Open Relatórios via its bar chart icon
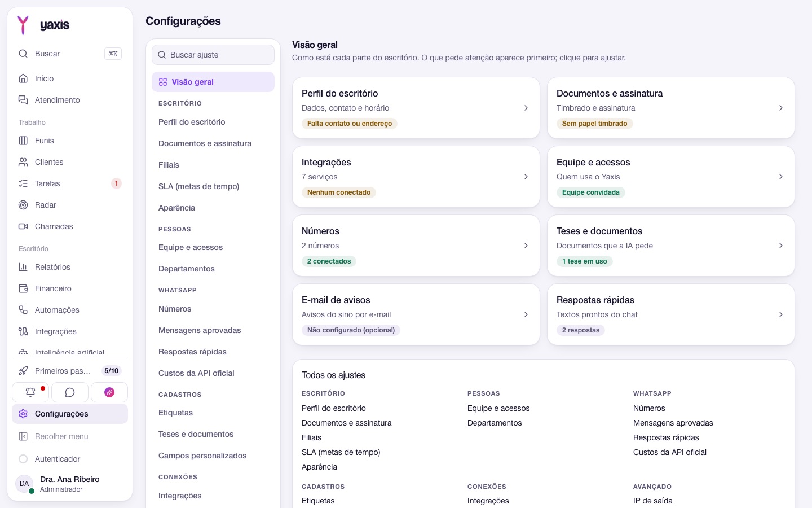The width and height of the screenshot is (812, 508). [x=23, y=267]
